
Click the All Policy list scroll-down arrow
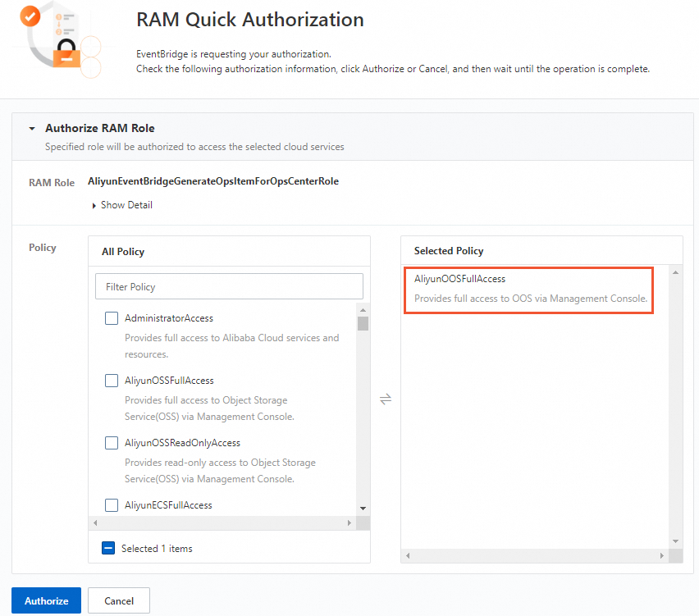[x=363, y=508]
